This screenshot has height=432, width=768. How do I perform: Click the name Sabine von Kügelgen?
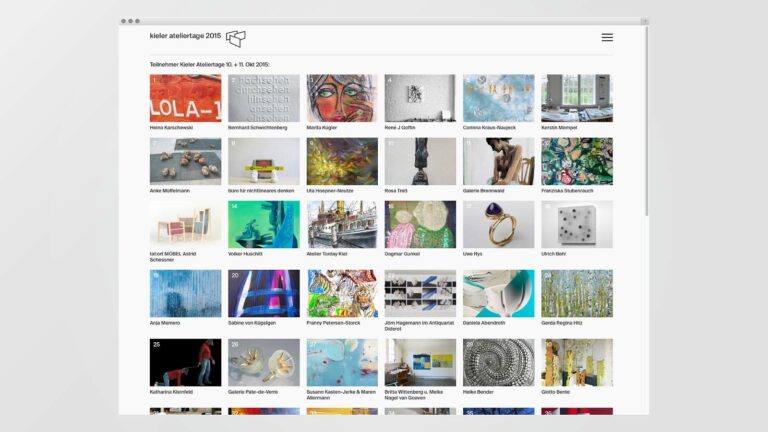pyautogui.click(x=252, y=323)
